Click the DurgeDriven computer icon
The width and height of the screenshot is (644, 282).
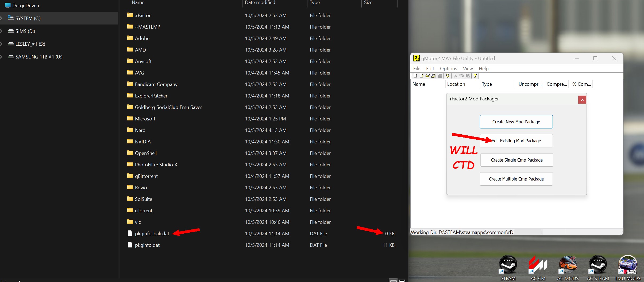tap(8, 5)
